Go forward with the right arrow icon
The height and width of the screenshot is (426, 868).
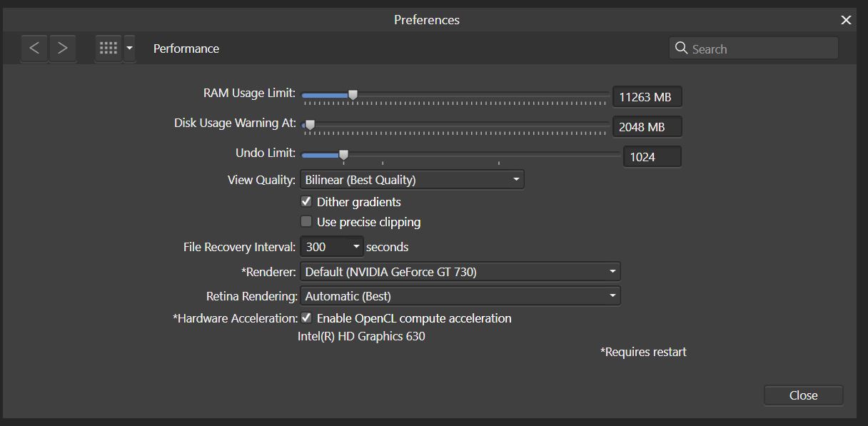click(63, 49)
